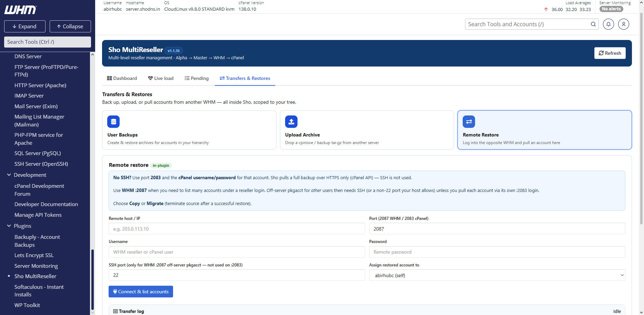The image size is (644, 315).
Task: Open SSH Server (OpenSSH) link
Action: (x=41, y=164)
